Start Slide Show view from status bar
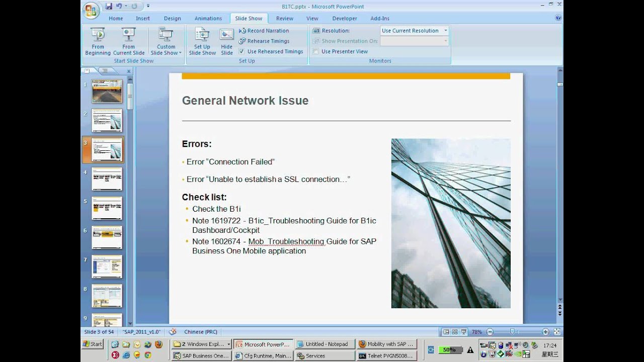The height and width of the screenshot is (362, 644). pos(463,332)
